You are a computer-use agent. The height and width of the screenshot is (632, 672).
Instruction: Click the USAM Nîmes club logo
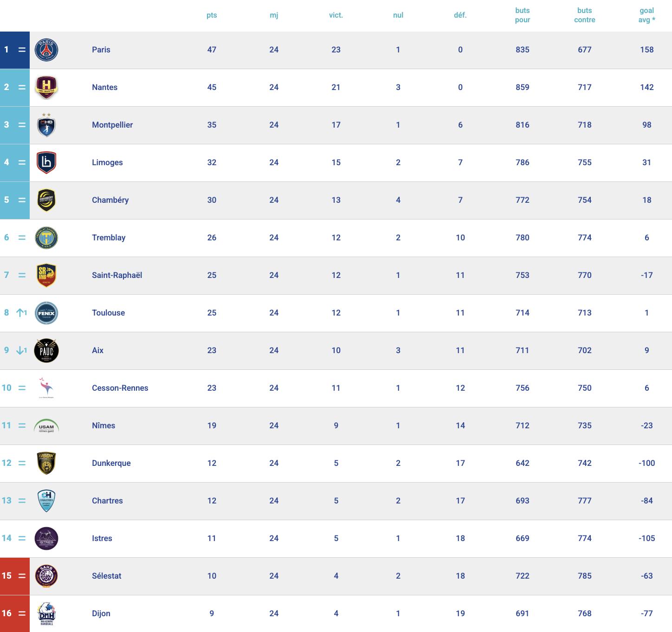(x=46, y=426)
